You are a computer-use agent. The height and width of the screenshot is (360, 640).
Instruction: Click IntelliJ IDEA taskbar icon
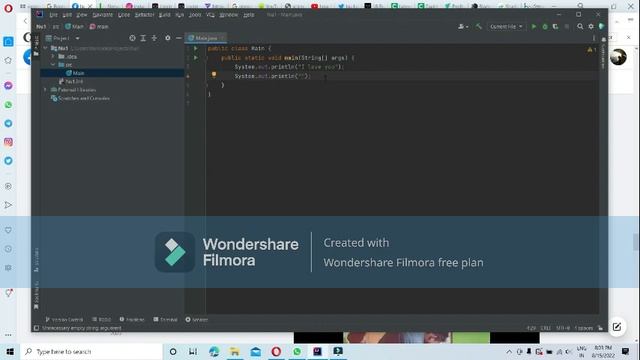[x=317, y=351]
